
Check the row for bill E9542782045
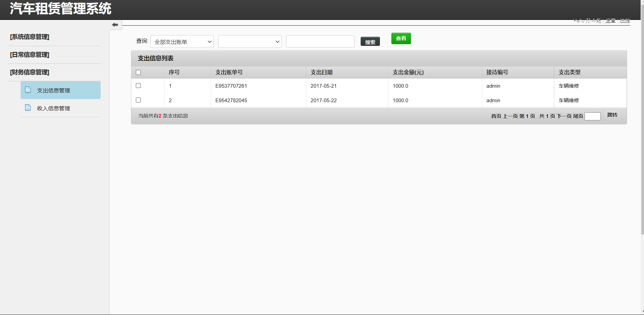coord(138,100)
